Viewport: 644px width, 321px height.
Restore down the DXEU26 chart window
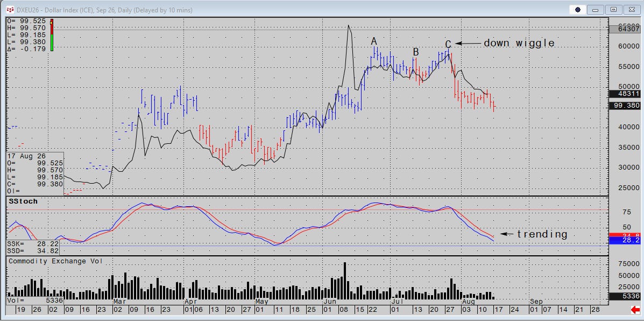[614, 10]
